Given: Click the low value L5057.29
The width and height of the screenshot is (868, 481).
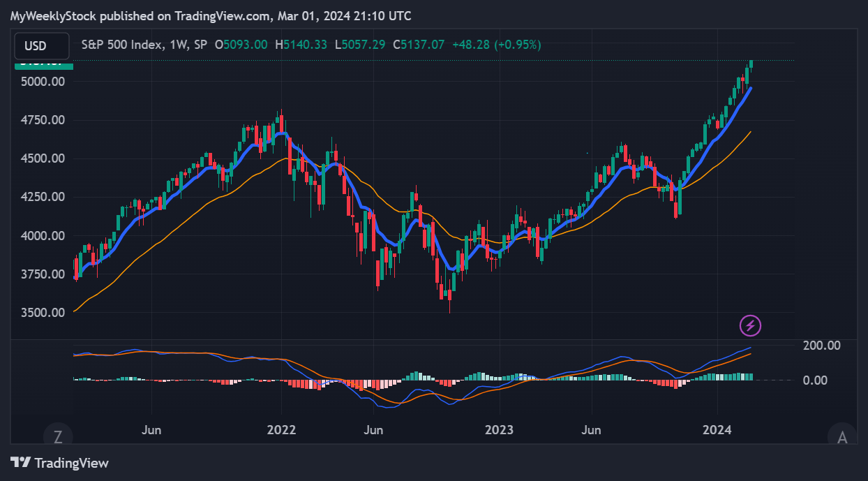Looking at the screenshot, I should coord(360,45).
